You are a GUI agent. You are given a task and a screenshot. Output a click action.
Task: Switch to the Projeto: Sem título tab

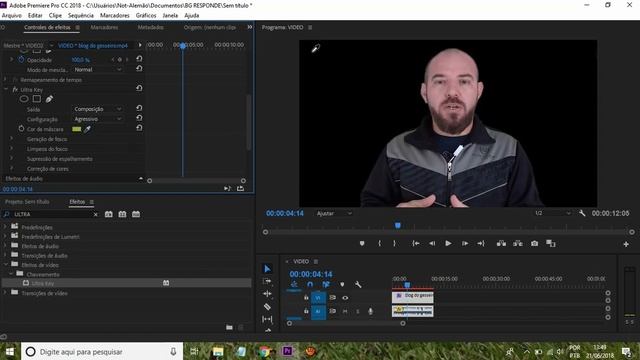(27, 202)
